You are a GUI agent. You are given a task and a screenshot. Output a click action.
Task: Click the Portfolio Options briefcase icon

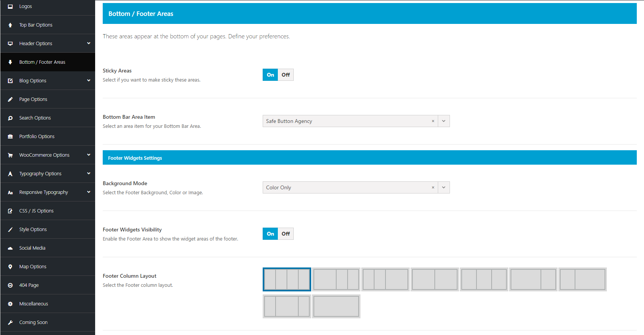[x=10, y=137]
